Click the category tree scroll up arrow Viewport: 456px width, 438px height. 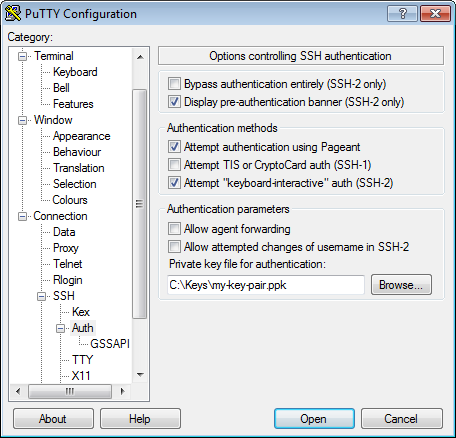pyautogui.click(x=140, y=57)
